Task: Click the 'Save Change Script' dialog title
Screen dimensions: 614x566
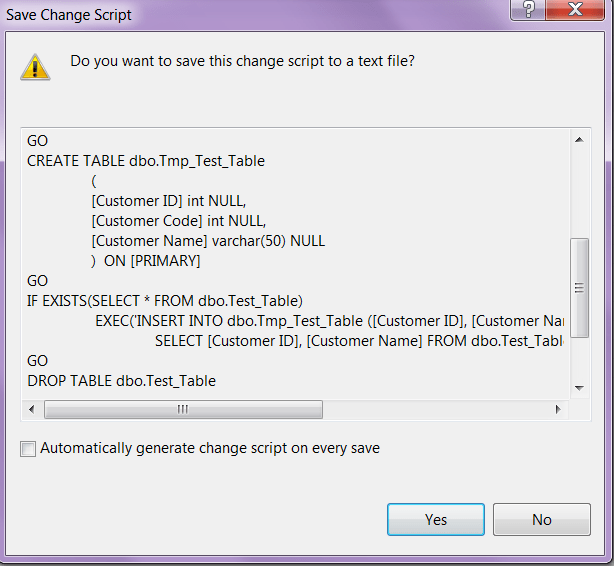Action: pyautogui.click(x=69, y=15)
